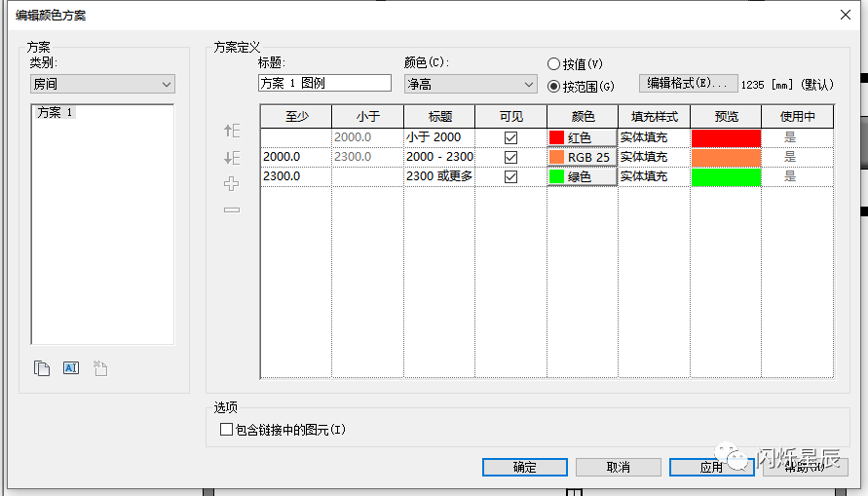
Task: Click the orange preview swatch
Action: coord(727,157)
